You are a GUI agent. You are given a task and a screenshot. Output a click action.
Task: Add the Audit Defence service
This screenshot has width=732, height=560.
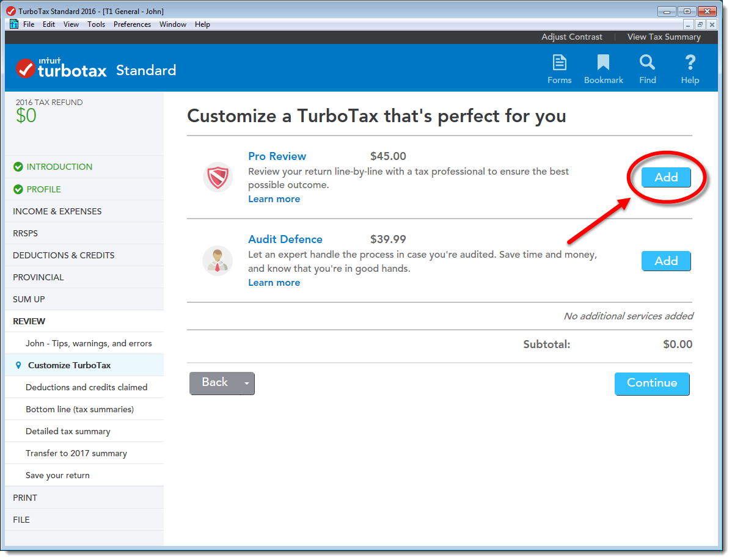click(x=666, y=261)
